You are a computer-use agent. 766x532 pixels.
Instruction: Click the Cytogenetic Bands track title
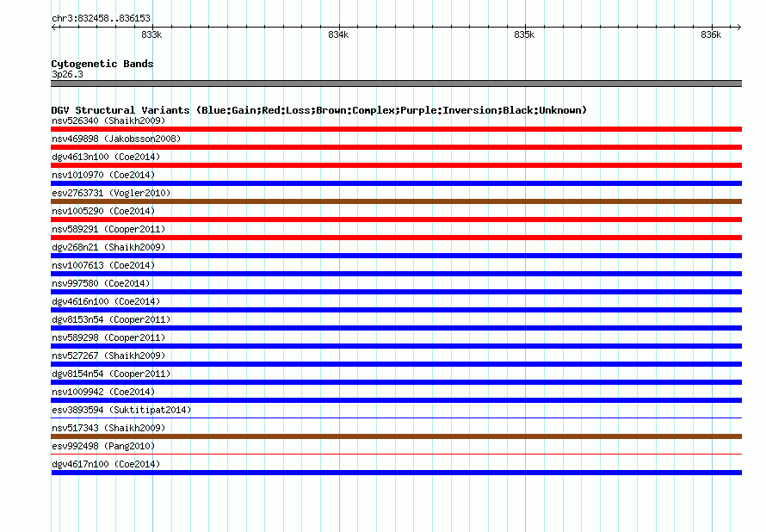click(102, 64)
